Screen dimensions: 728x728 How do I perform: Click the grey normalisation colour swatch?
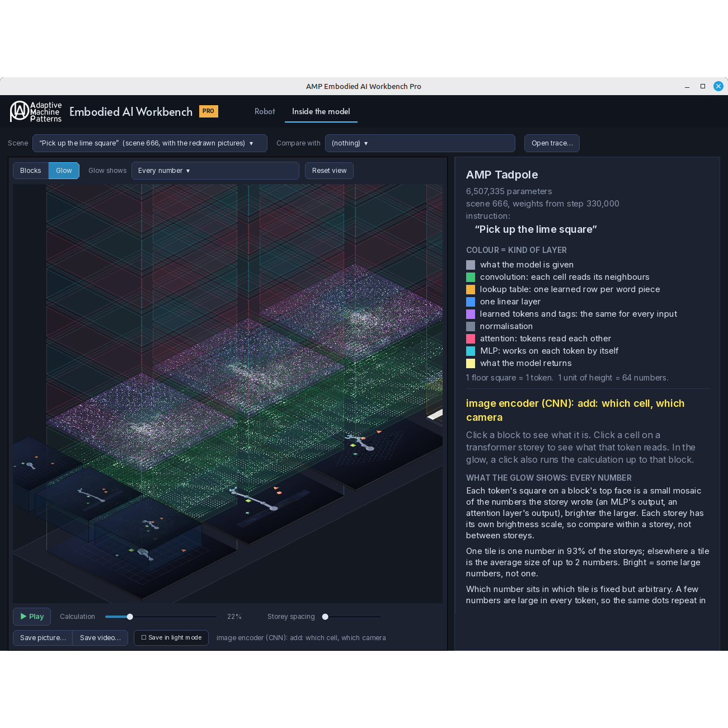coord(471,326)
